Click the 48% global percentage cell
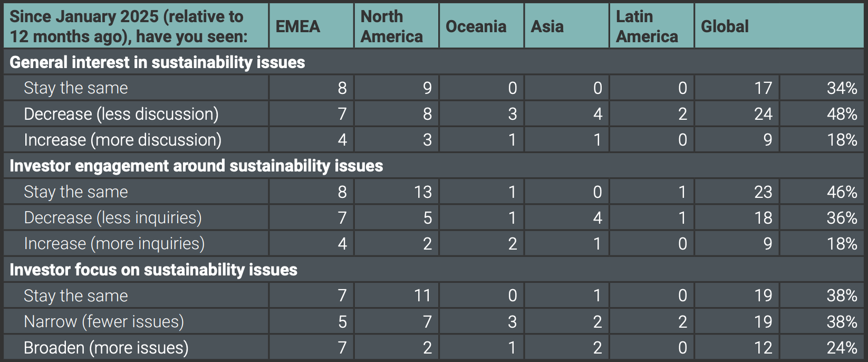The image size is (868, 362). [842, 114]
